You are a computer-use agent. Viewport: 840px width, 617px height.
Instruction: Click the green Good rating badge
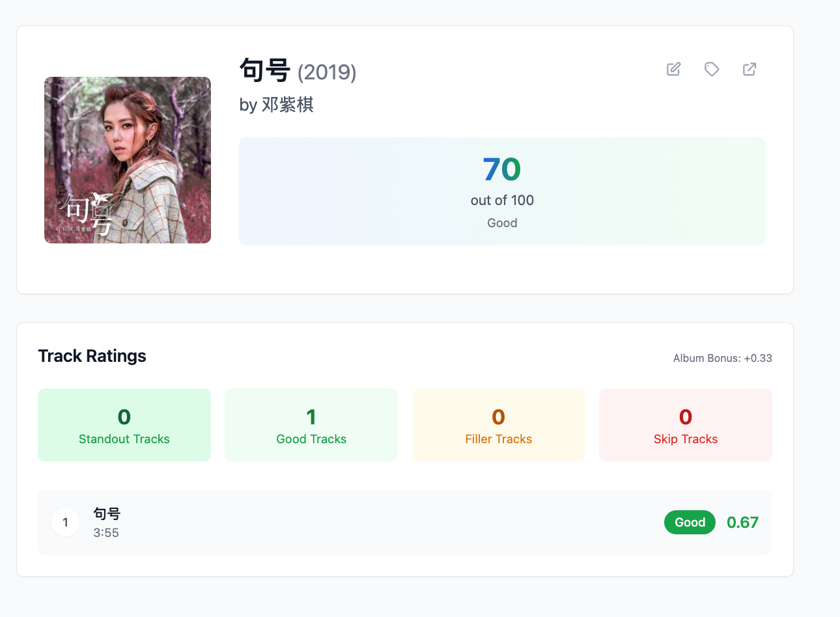[x=690, y=522]
